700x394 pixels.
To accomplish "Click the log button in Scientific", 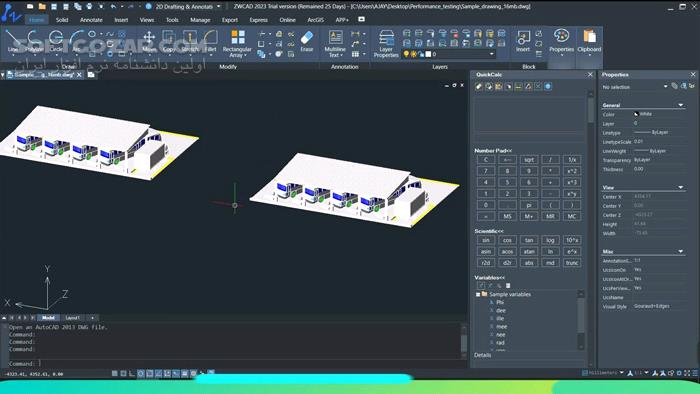I will pyautogui.click(x=550, y=240).
